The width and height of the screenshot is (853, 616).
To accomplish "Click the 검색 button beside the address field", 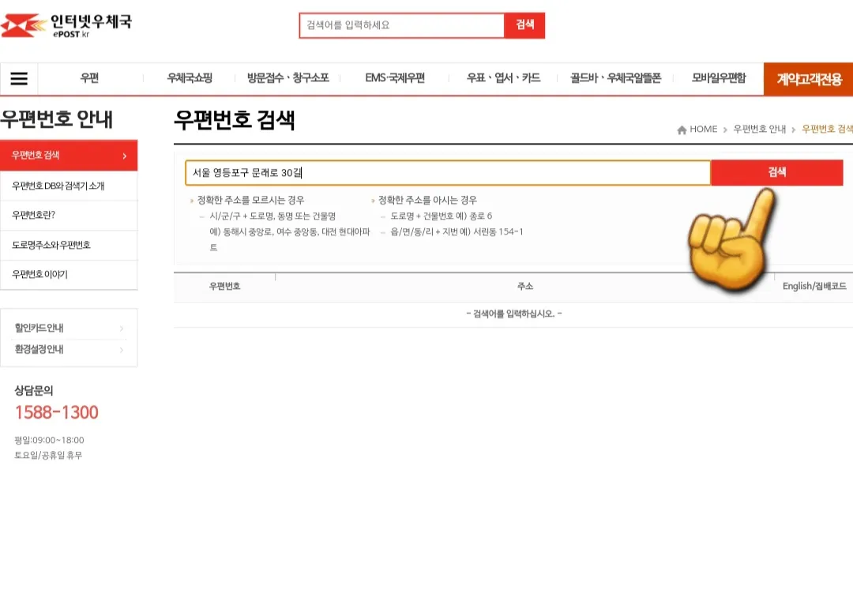I will pos(776,172).
